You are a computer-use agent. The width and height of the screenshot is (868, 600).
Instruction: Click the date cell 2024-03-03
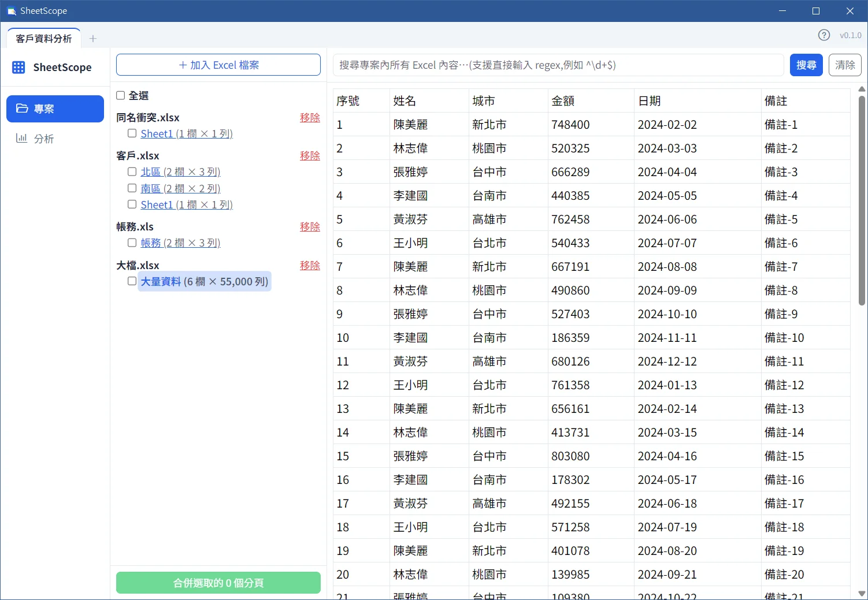698,148
